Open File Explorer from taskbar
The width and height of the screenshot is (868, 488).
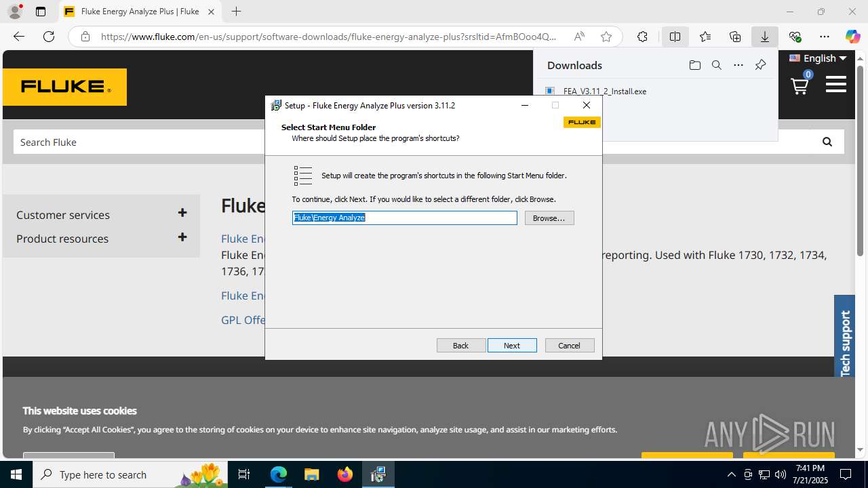(311, 474)
